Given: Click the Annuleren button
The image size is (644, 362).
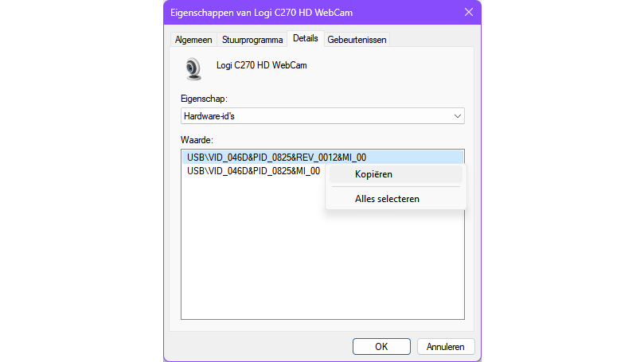Looking at the screenshot, I should [x=446, y=346].
